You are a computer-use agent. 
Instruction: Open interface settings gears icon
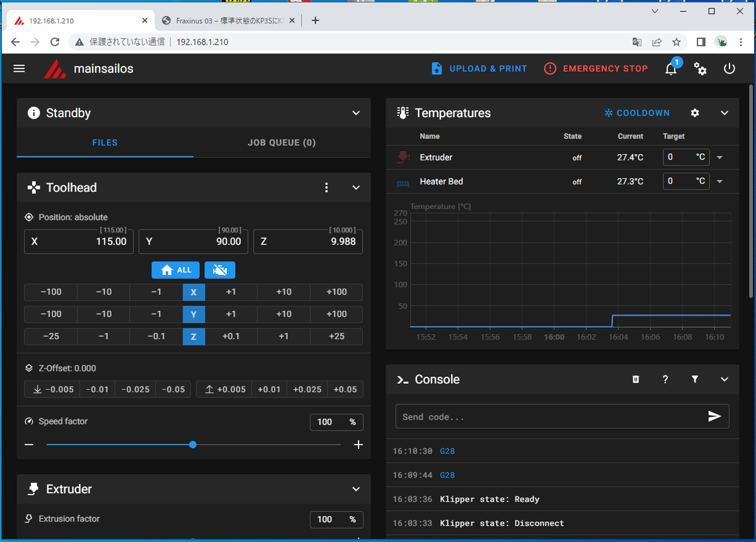[x=700, y=69]
